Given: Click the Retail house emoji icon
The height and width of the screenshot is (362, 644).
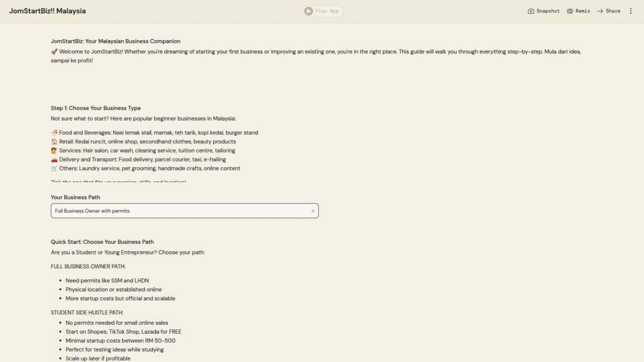Looking at the screenshot, I should coord(54,141).
